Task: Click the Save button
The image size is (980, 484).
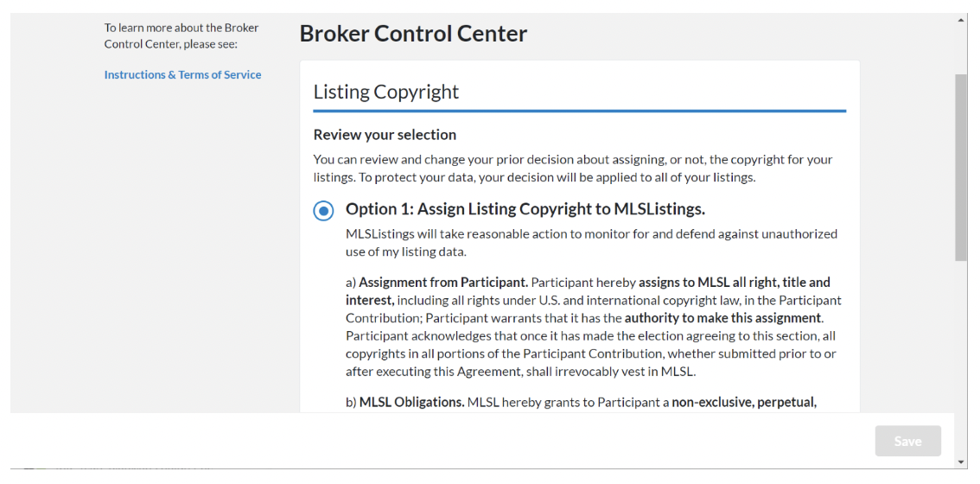Action: [907, 442]
